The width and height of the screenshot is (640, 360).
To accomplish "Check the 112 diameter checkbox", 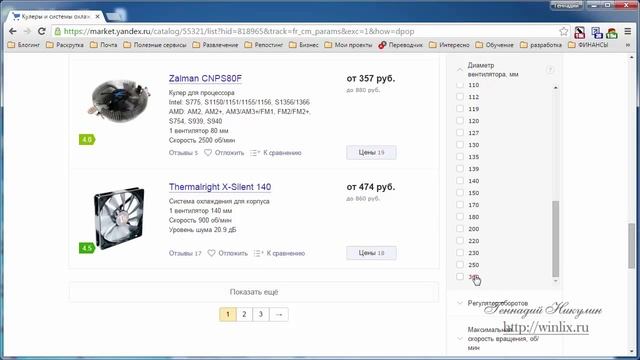I will [460, 97].
